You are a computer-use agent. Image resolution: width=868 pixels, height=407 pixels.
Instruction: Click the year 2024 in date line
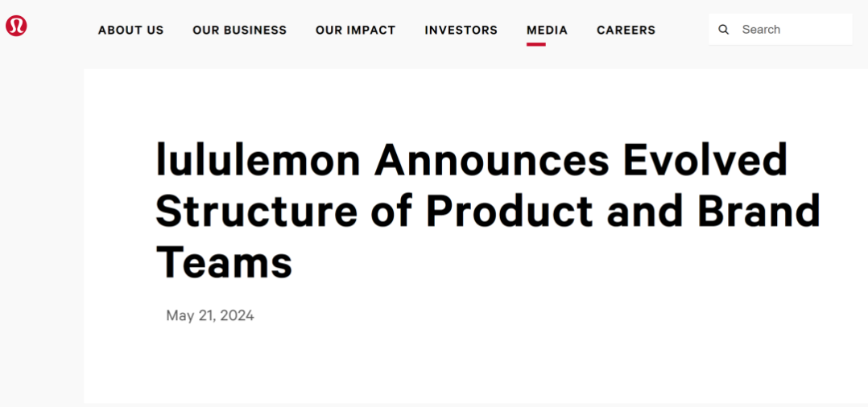pos(237,316)
